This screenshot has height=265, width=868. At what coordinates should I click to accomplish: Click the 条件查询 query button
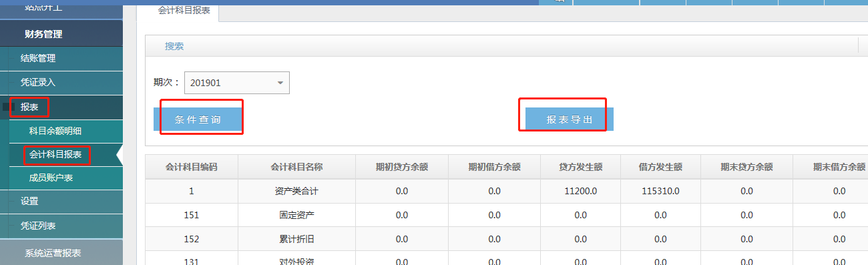(x=198, y=119)
